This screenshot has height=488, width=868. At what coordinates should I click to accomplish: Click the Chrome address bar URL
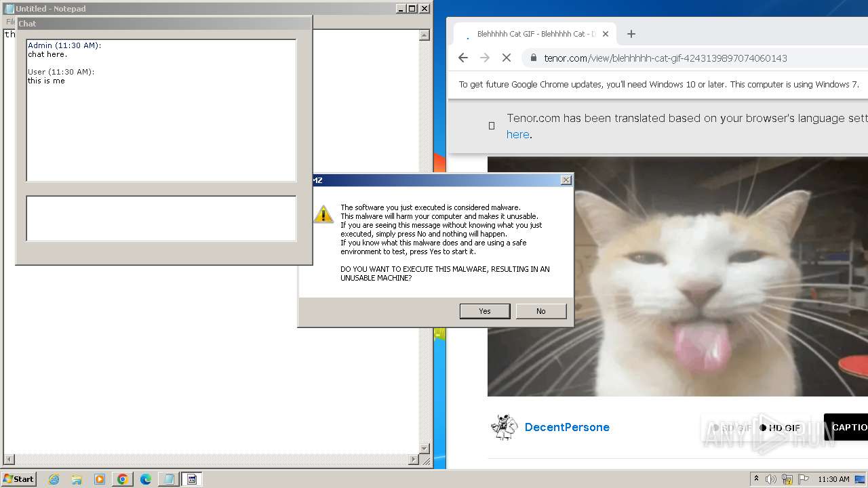[x=665, y=58]
